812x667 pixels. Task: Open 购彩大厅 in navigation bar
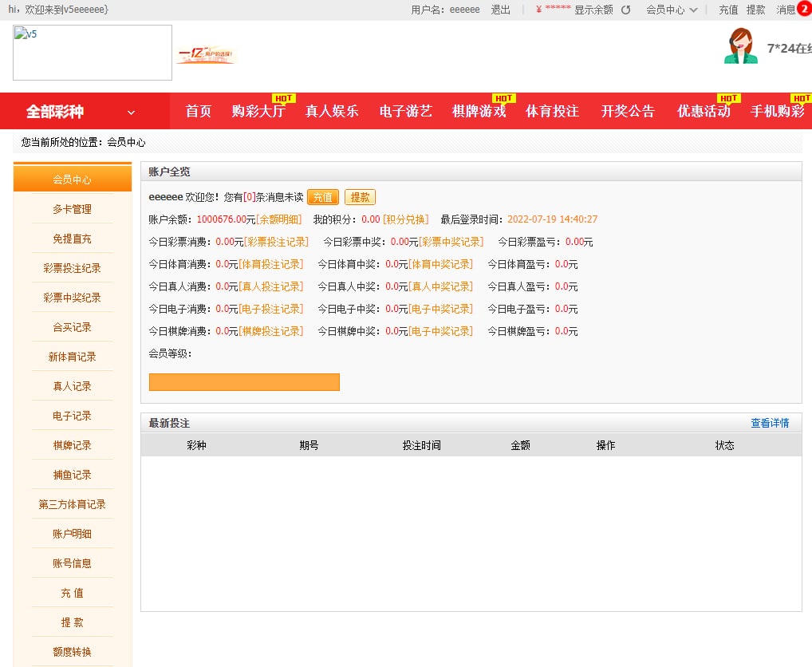coord(258,112)
